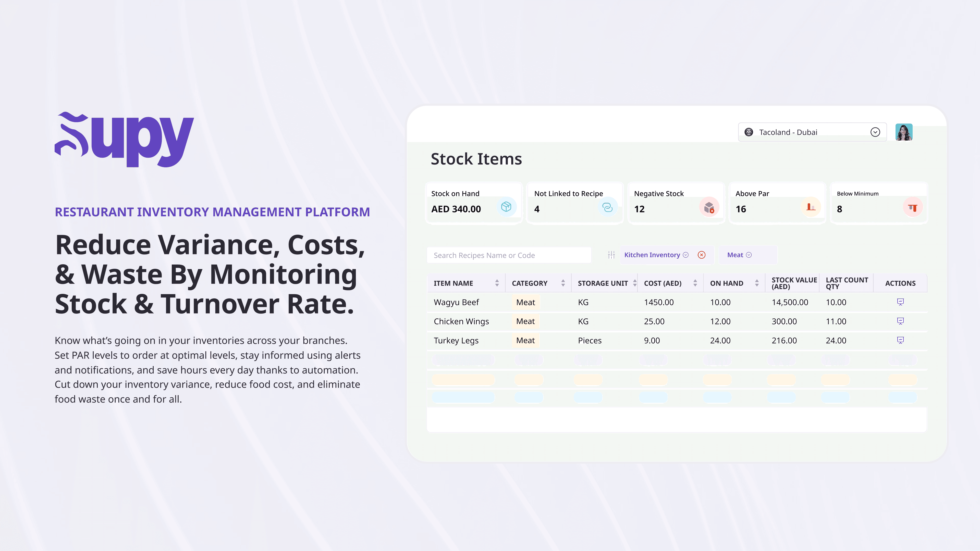Sort by the Category column header
This screenshot has height=551, width=980.
(x=563, y=283)
